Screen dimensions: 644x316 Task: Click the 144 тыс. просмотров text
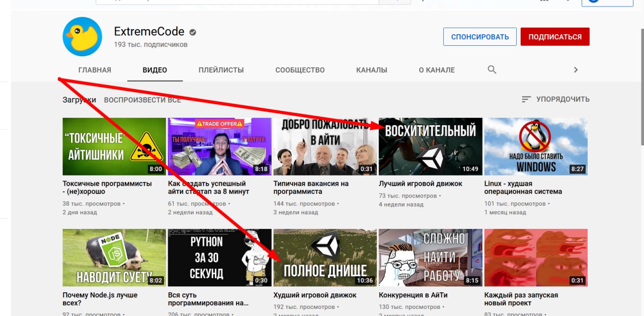tap(304, 204)
